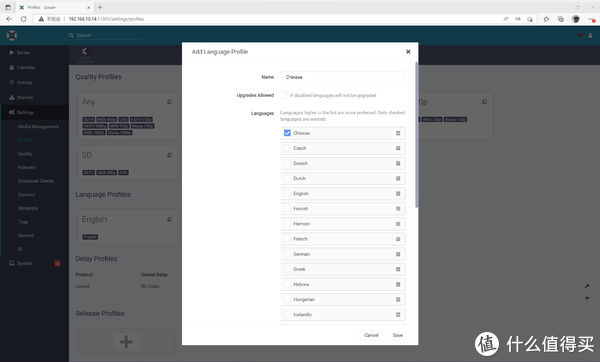Click the browser refresh button
This screenshot has width=600, height=362.
coord(23,19)
